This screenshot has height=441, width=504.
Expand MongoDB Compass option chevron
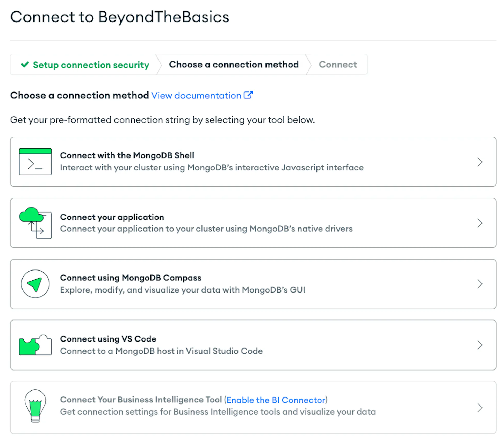pos(480,284)
